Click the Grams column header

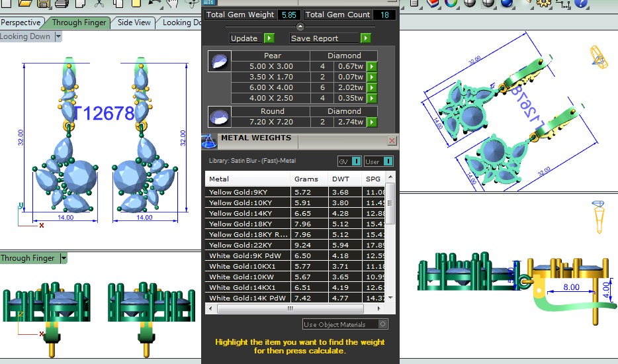pyautogui.click(x=309, y=179)
